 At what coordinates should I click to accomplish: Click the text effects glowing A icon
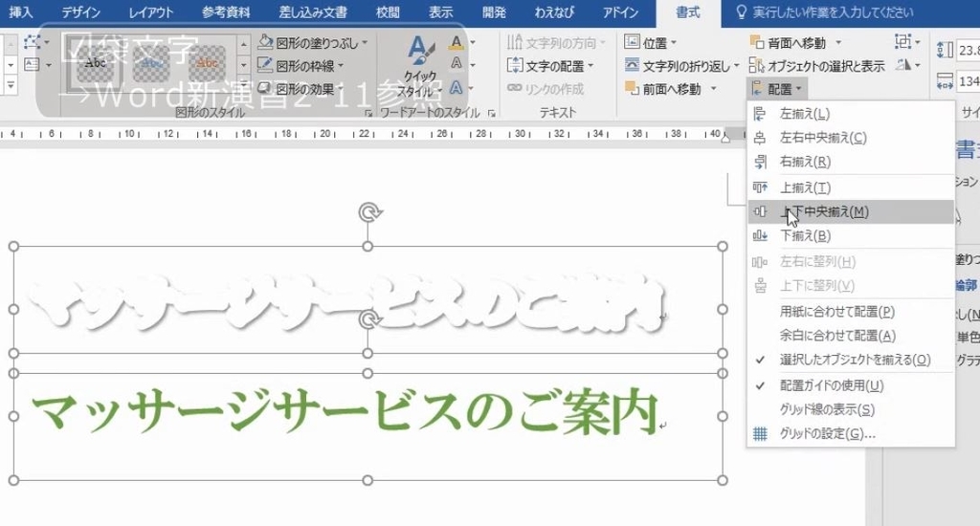[457, 88]
